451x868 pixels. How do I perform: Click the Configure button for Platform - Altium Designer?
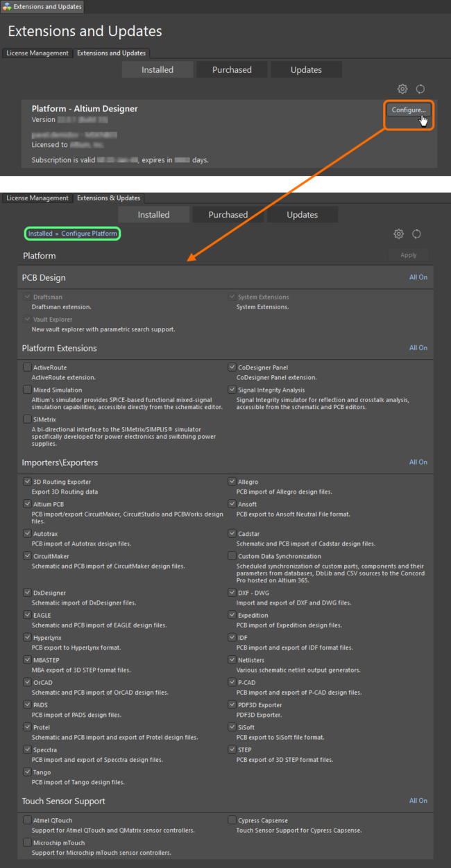click(408, 110)
